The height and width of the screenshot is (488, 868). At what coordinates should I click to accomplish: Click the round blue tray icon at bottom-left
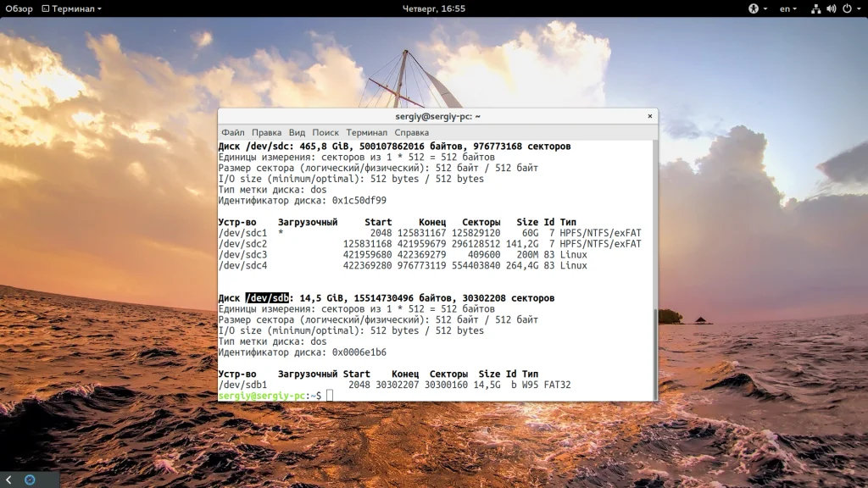(x=30, y=480)
